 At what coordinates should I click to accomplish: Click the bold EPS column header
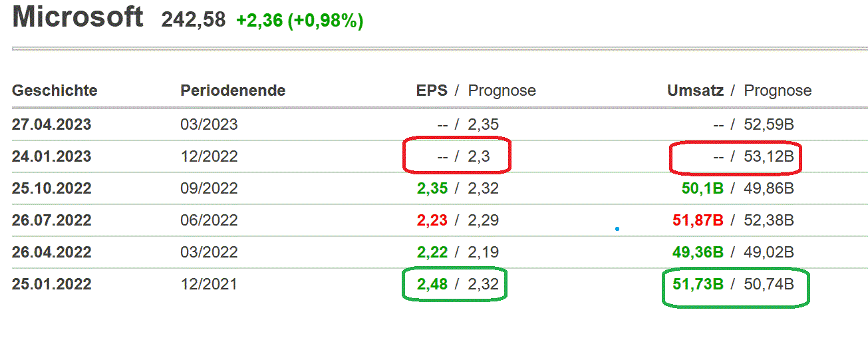(432, 90)
